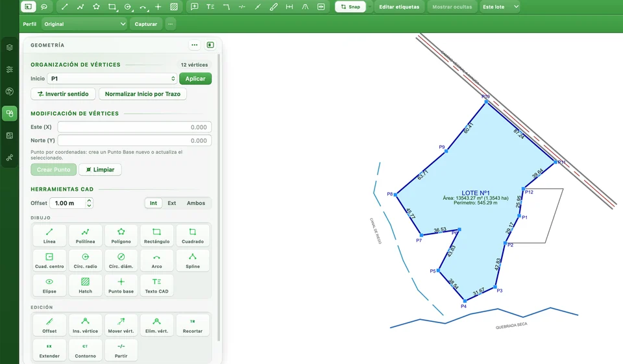Click the circular history icon in sidebar
Screen dimensions: 623x364
pos(10,91)
